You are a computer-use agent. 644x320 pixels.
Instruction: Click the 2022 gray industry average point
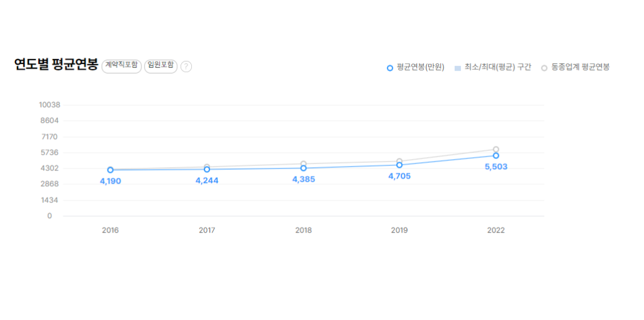(496, 149)
